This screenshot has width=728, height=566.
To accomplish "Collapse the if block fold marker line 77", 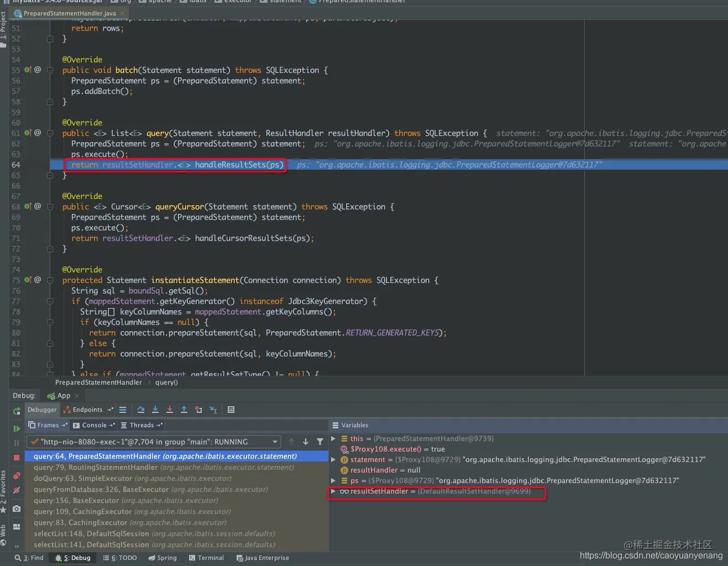I will 50,301.
